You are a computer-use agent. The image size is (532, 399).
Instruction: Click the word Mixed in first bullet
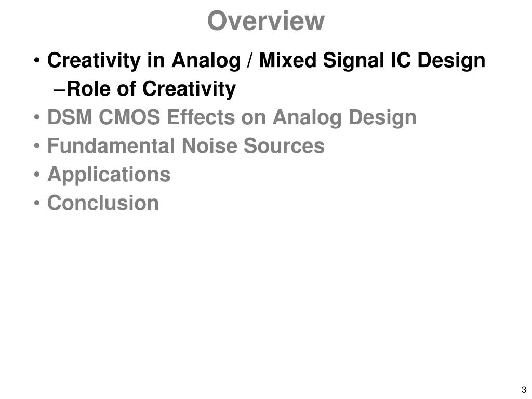point(287,60)
